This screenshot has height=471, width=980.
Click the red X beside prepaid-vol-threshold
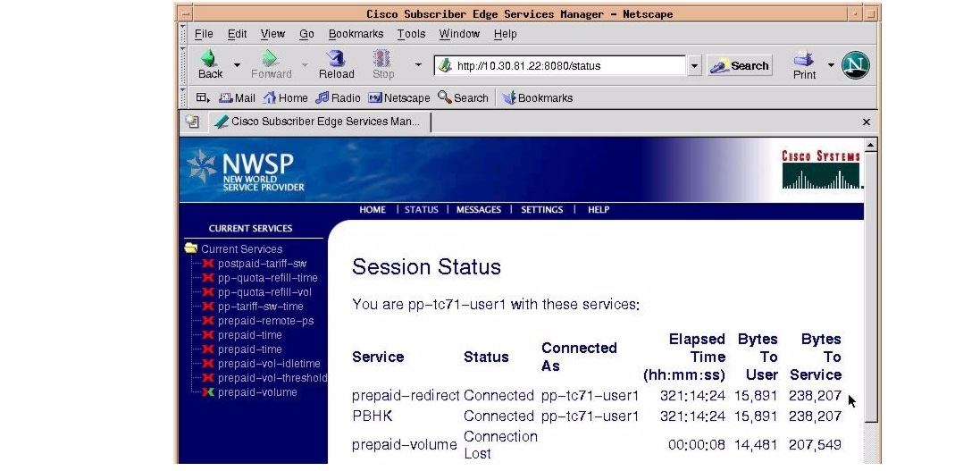click(x=208, y=378)
